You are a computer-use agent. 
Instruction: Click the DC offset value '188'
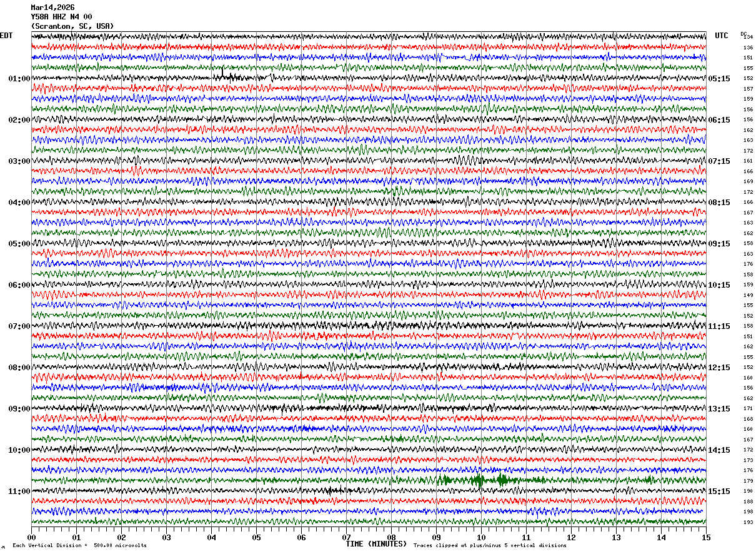point(748,501)
